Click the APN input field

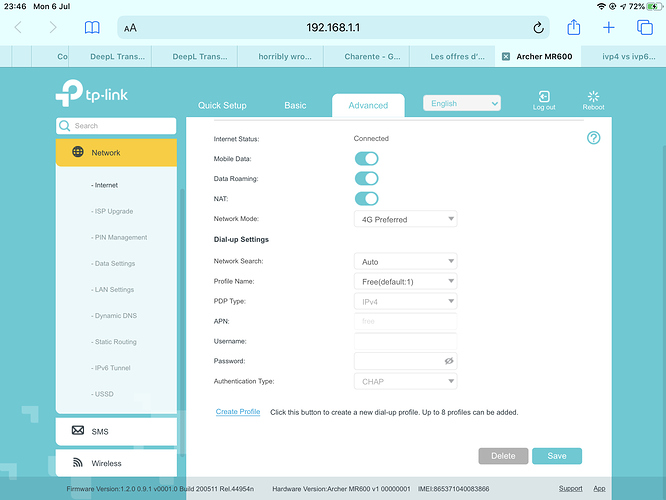click(x=406, y=321)
